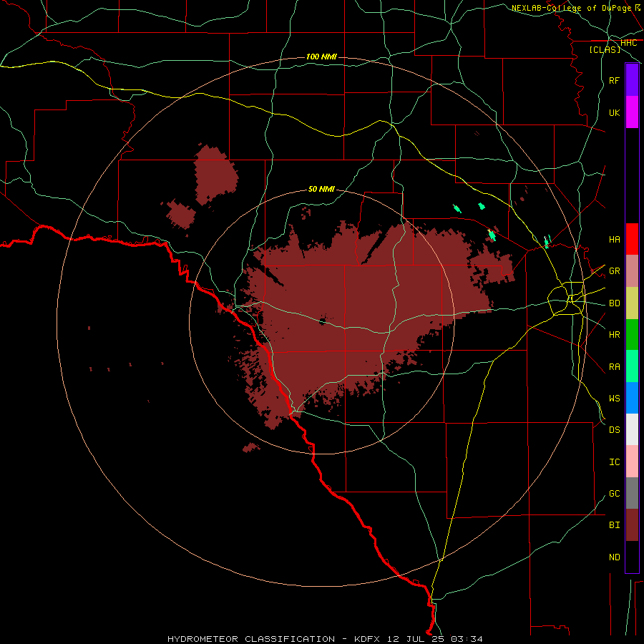
Task: Click the KDFX station identifier
Action: [x=367, y=639]
